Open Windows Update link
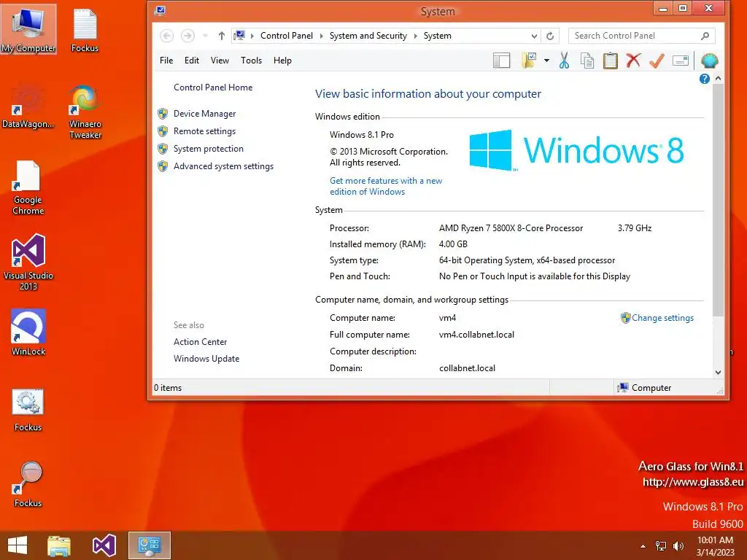The image size is (747, 560). click(x=206, y=359)
